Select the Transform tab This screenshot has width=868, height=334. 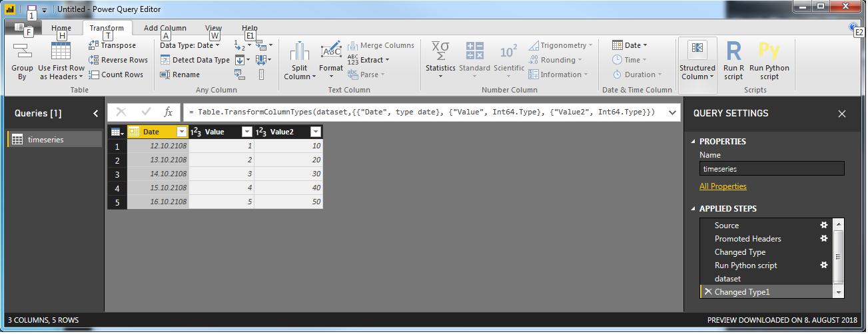[107, 28]
